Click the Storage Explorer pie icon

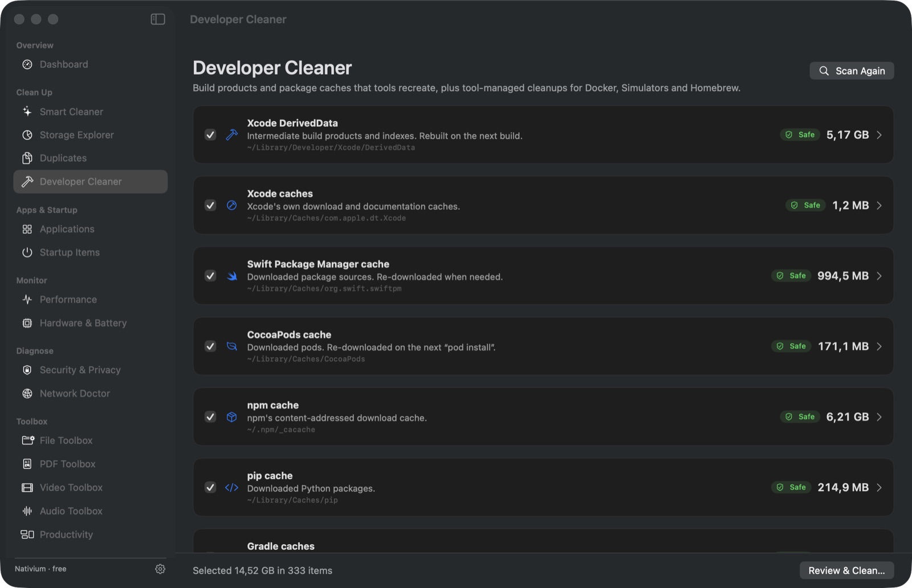click(x=27, y=135)
